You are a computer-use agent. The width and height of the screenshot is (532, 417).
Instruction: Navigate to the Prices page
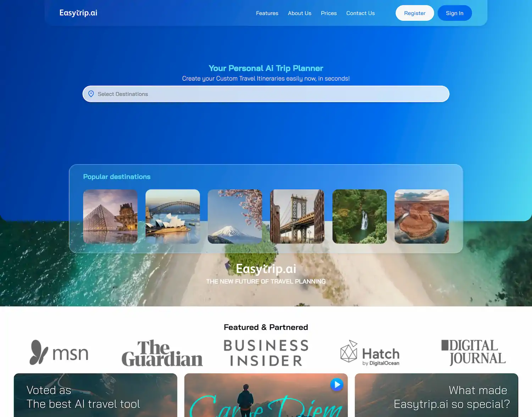(328, 13)
